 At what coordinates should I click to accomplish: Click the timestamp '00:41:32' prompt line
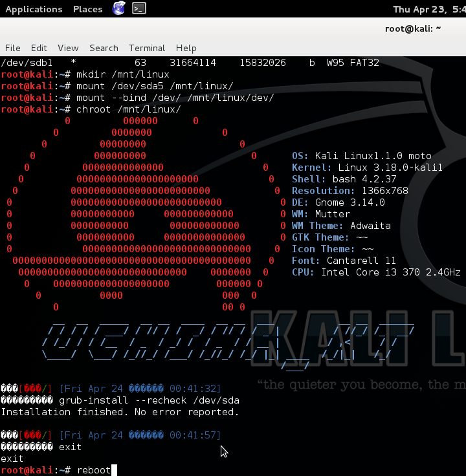coord(111,389)
